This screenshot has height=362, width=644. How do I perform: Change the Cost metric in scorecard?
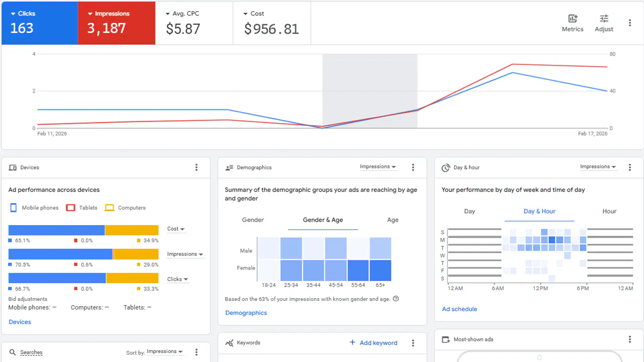[246, 14]
